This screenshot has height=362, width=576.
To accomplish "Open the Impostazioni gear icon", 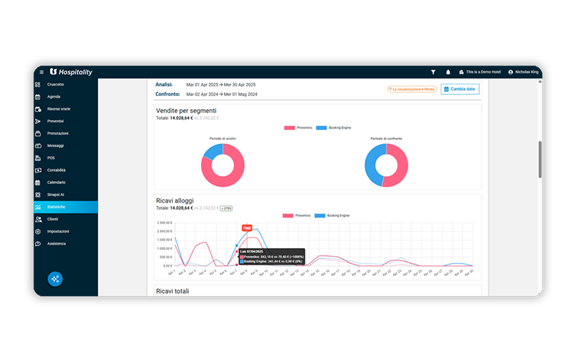I will tap(38, 232).
